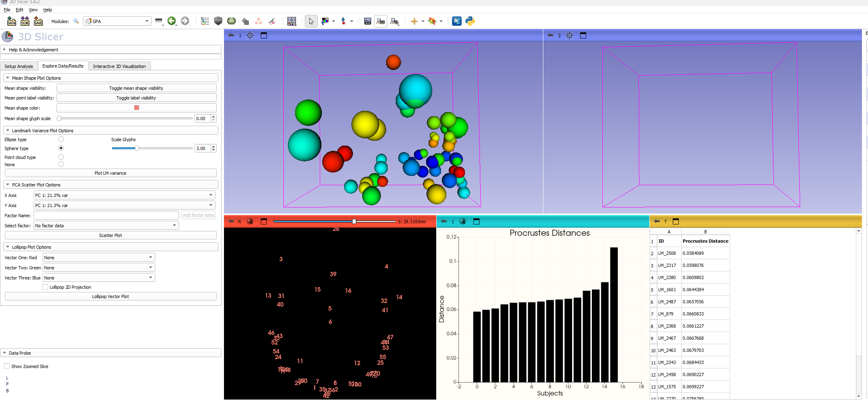Click the Load DATA icon
The width and height of the screenshot is (868, 402).
point(11,21)
